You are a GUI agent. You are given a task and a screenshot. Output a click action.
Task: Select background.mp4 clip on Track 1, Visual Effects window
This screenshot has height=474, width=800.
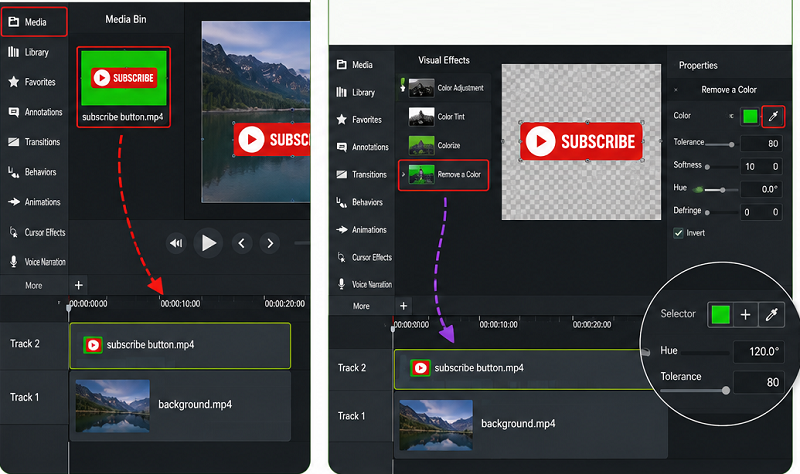[x=531, y=425]
